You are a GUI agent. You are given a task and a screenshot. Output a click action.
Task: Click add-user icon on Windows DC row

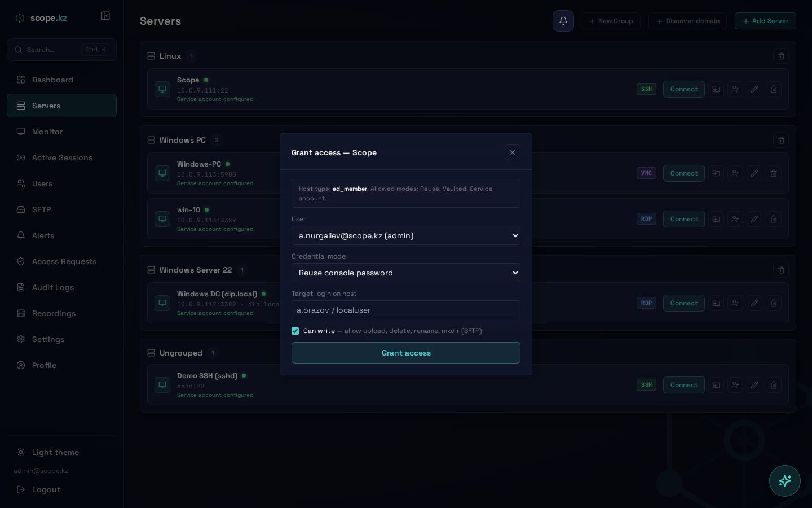point(735,303)
